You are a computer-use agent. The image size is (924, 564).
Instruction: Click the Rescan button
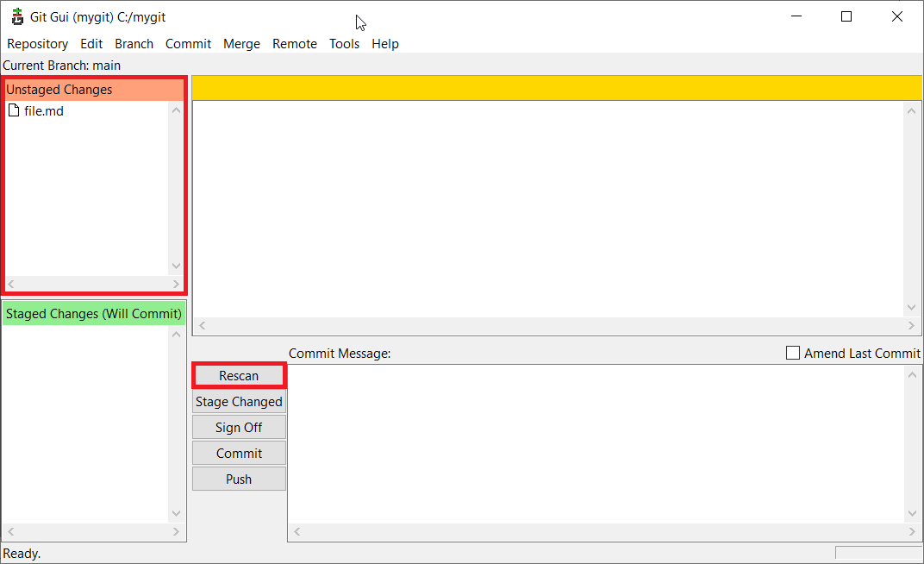tap(239, 375)
